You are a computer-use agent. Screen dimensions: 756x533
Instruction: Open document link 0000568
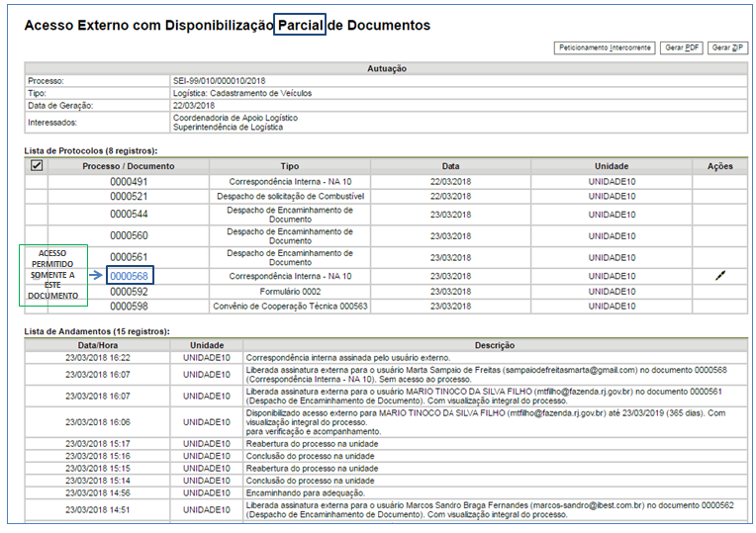click(129, 277)
